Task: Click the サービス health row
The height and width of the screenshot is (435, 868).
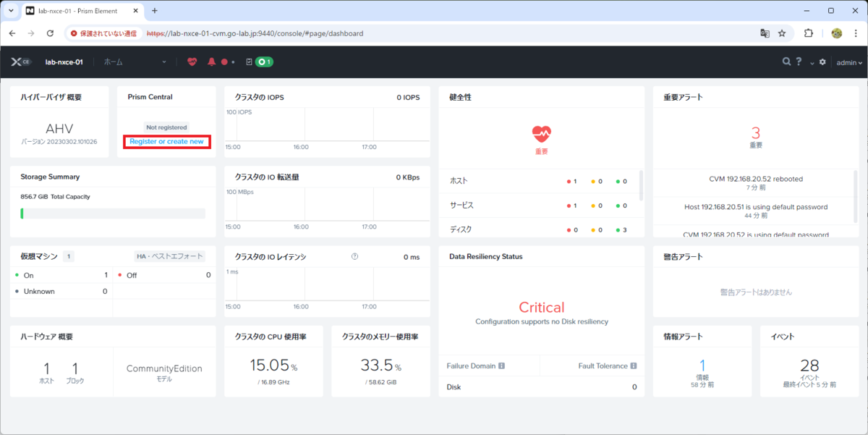Action: pos(539,206)
